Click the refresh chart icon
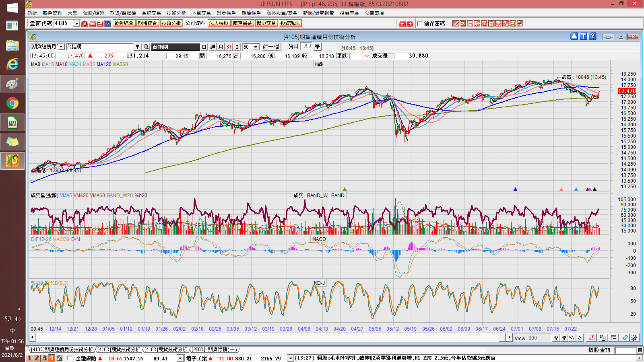This screenshot has height=362, width=644. [x=580, y=338]
